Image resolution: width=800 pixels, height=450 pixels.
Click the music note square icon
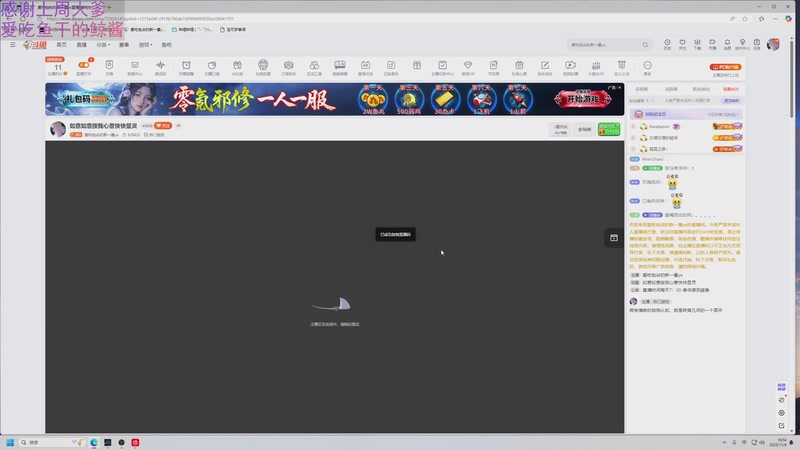[x=391, y=65]
